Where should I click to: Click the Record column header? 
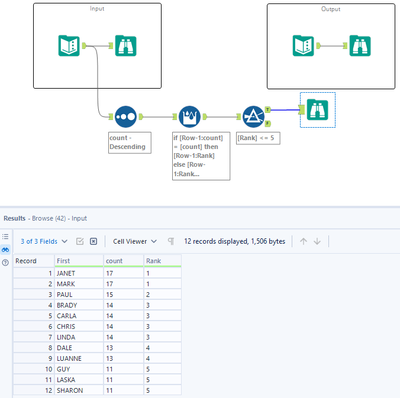point(34,261)
